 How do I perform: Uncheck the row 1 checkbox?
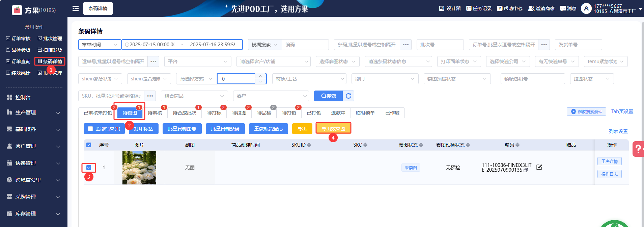coord(89,168)
